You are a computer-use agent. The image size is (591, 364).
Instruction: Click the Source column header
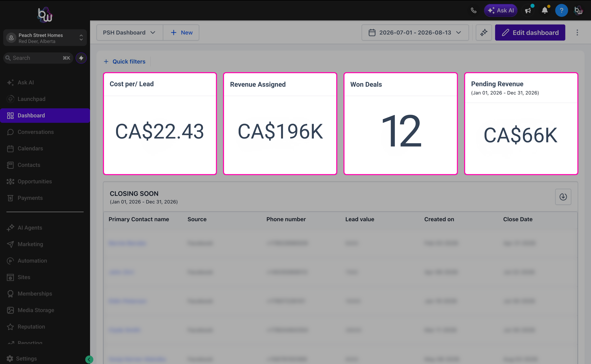(197, 219)
